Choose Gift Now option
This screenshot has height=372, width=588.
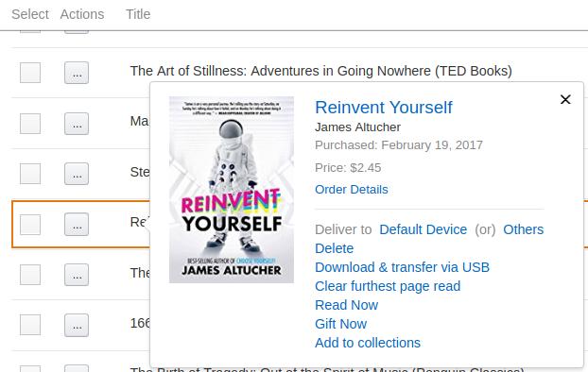point(340,324)
